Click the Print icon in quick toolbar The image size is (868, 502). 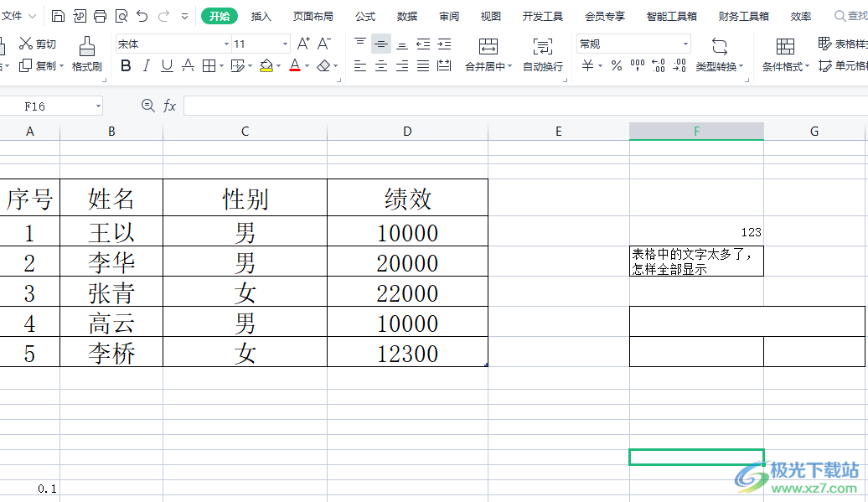[x=101, y=16]
